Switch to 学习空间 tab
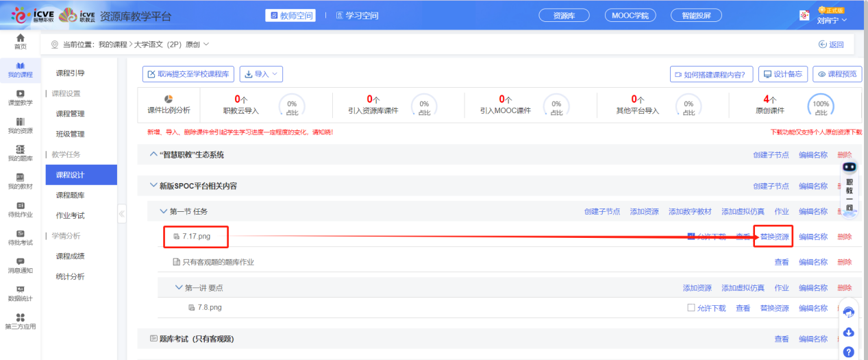The image size is (868, 360). (352, 15)
